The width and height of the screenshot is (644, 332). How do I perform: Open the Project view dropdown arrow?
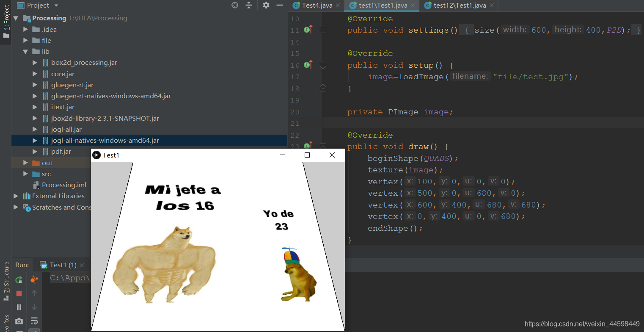tap(56, 6)
